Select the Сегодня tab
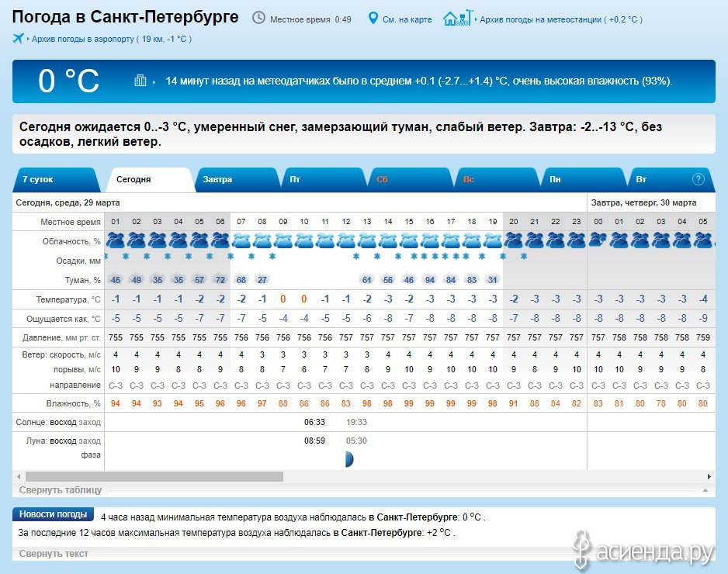This screenshot has height=574, width=728. [x=150, y=180]
